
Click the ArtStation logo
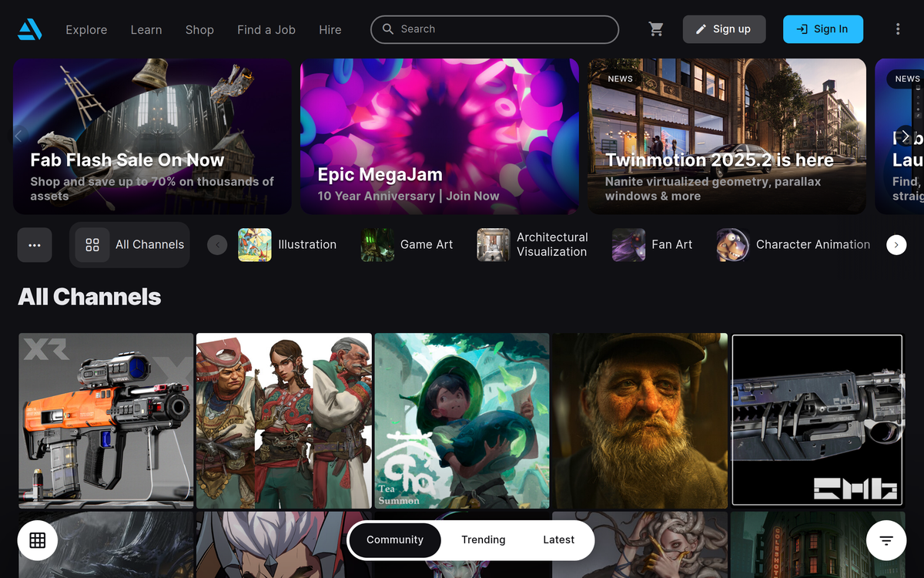tap(30, 29)
